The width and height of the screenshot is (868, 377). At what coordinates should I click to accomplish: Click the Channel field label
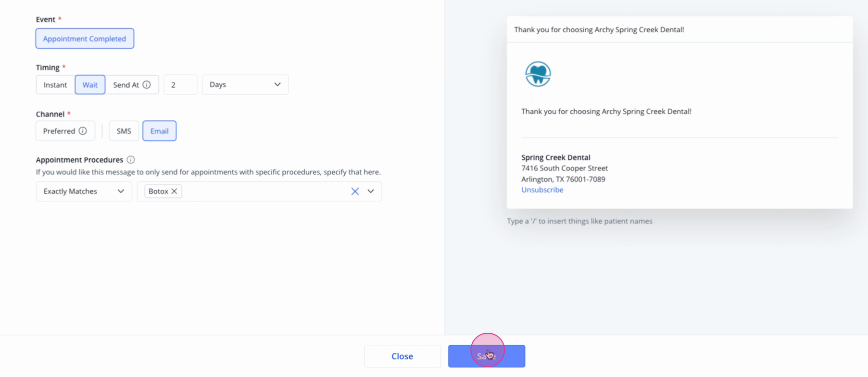point(50,114)
